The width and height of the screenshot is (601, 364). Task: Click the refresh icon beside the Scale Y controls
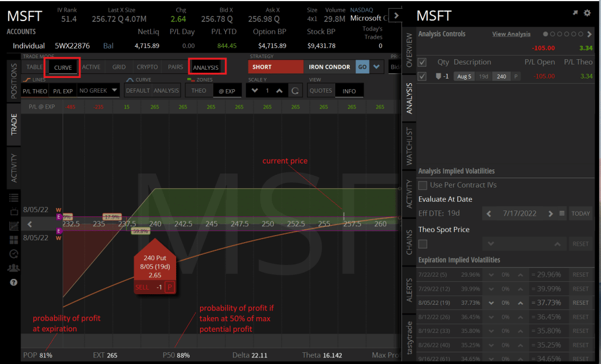[x=295, y=90]
